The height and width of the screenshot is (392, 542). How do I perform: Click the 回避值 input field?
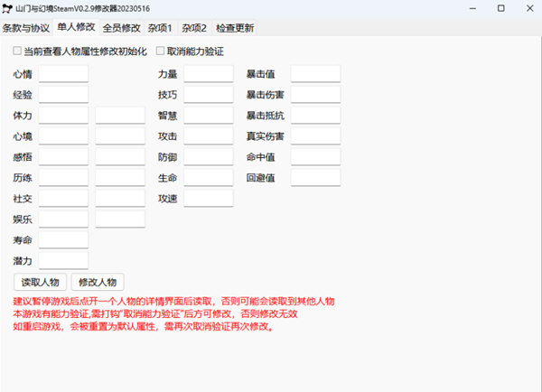[316, 177]
